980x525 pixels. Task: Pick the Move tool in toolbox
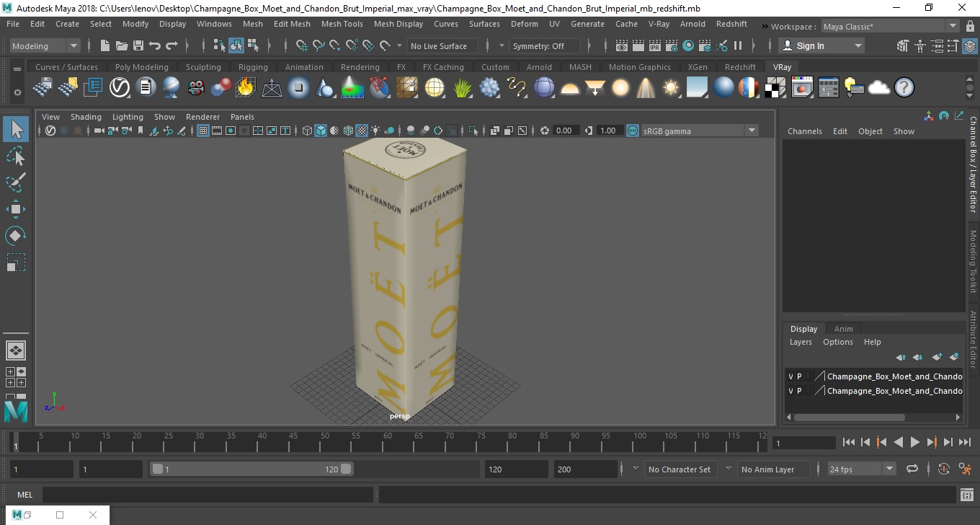coord(16,209)
